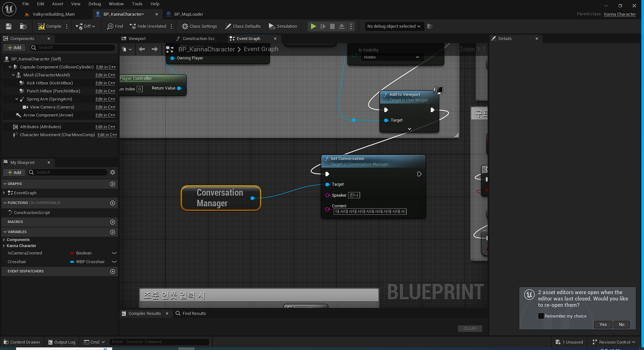Open Kanna Character parent class link
The height and width of the screenshot is (350, 644).
click(x=620, y=14)
